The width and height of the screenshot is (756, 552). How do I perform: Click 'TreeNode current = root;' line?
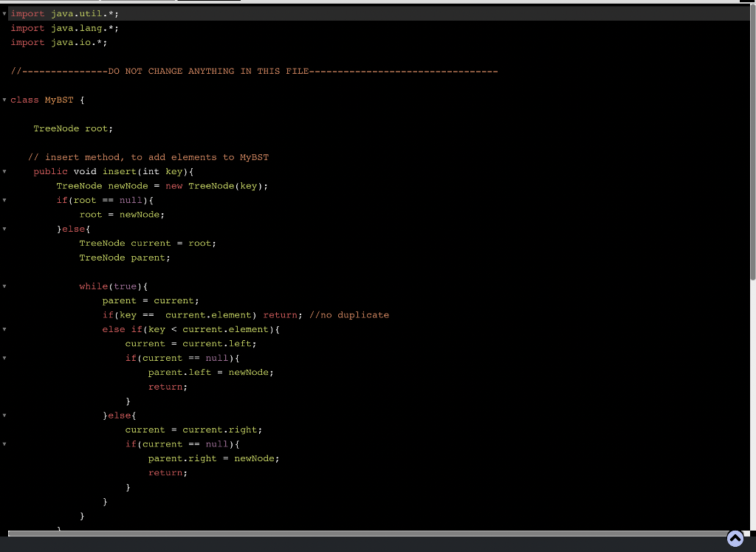148,244
